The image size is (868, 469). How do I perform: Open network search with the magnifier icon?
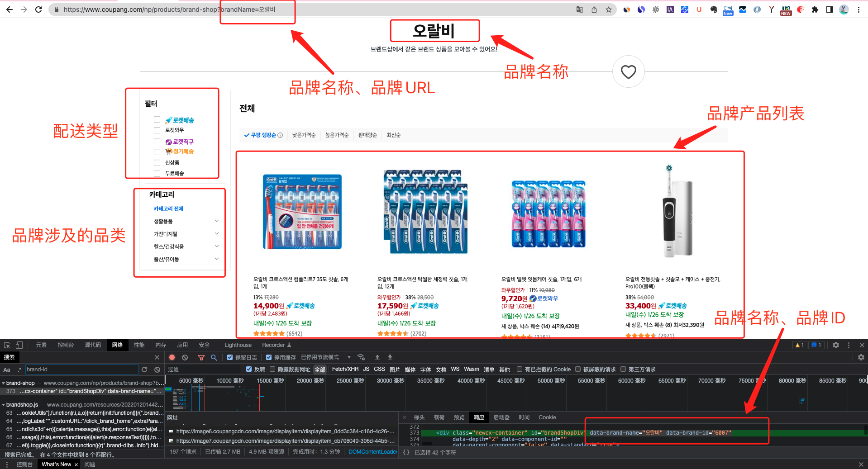click(214, 357)
